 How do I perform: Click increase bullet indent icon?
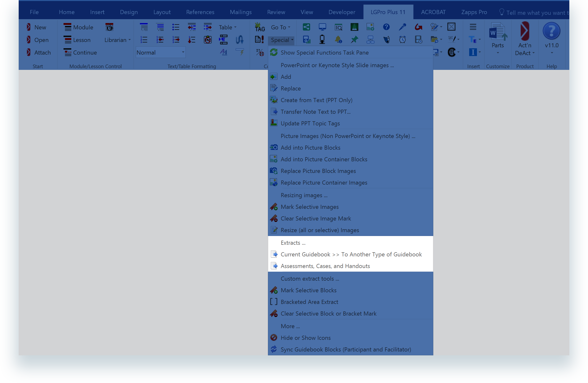[x=208, y=27]
